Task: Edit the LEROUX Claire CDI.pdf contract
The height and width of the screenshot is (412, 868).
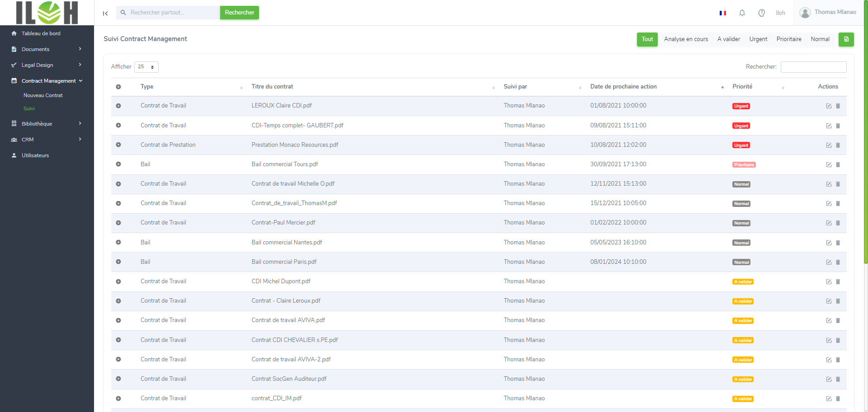Action: [x=829, y=106]
